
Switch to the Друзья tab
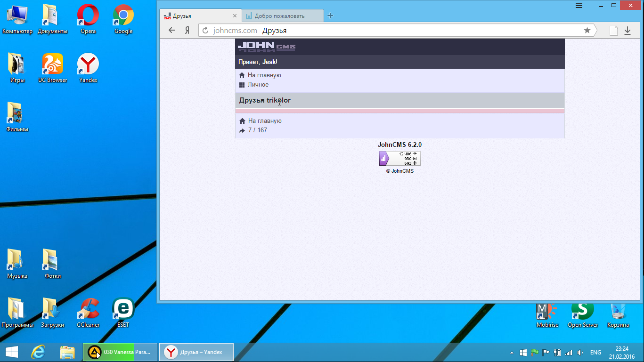click(x=201, y=16)
